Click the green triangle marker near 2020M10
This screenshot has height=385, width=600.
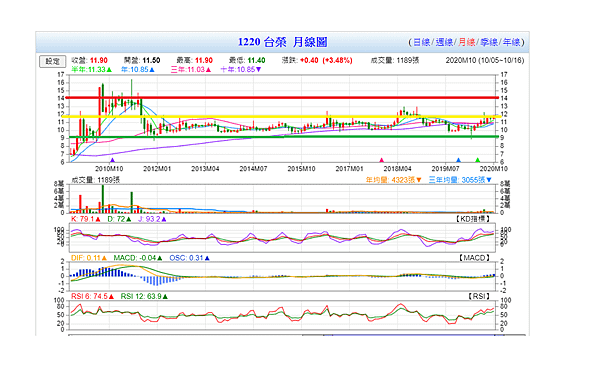click(478, 160)
